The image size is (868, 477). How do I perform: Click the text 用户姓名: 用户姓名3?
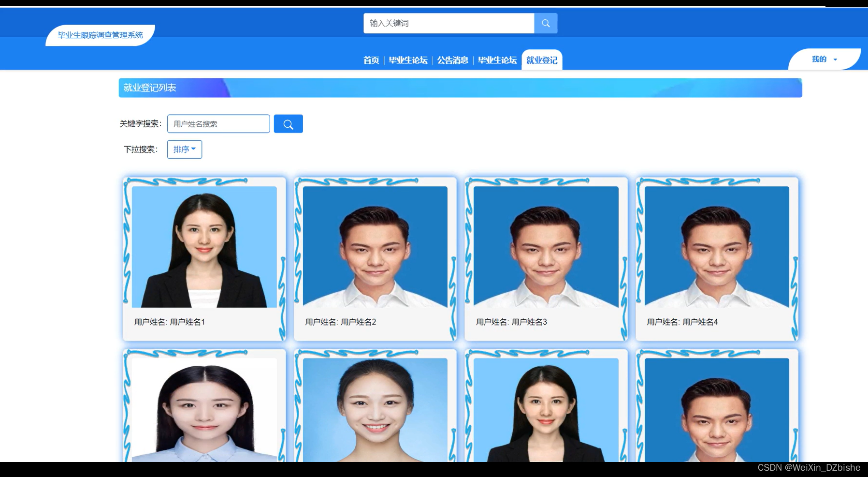coord(511,322)
